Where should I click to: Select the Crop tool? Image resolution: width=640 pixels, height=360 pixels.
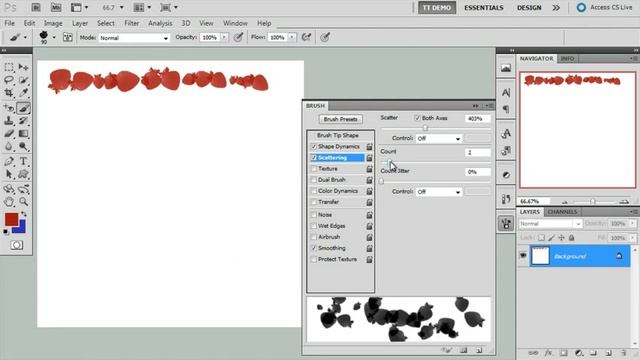pos(9,93)
